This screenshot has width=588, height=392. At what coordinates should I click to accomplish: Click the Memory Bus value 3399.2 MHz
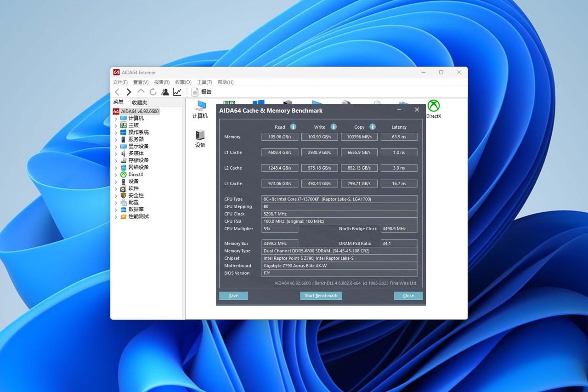(280, 243)
